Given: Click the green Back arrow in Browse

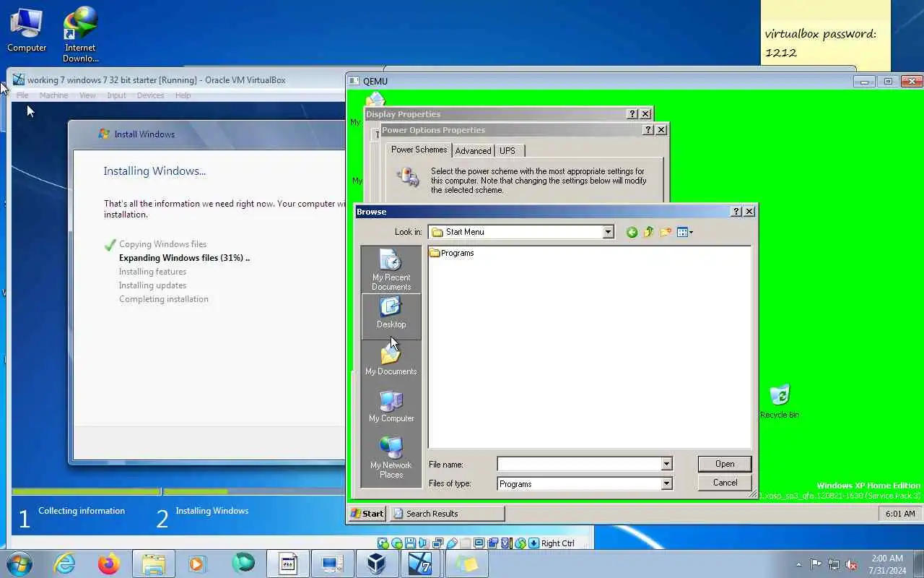Looking at the screenshot, I should pos(632,232).
